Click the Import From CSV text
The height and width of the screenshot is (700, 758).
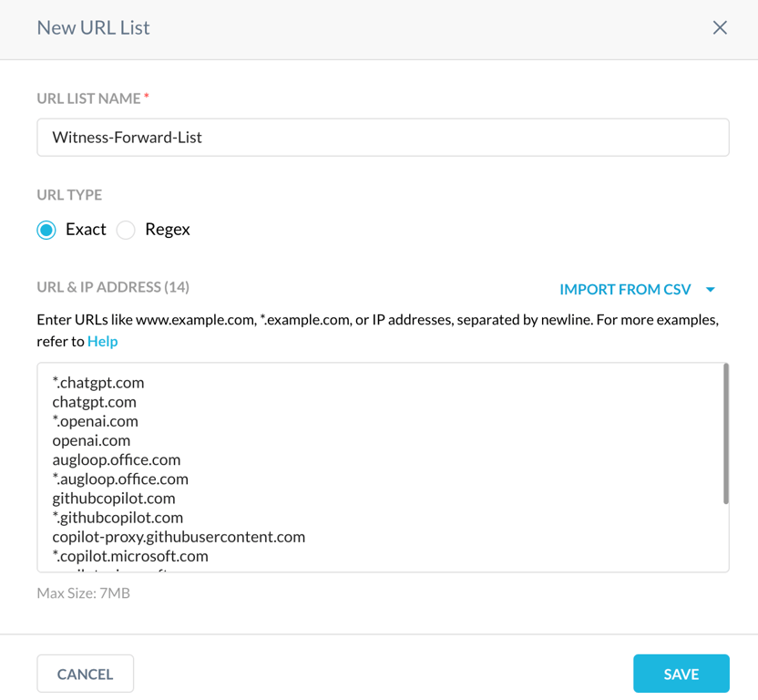(625, 290)
